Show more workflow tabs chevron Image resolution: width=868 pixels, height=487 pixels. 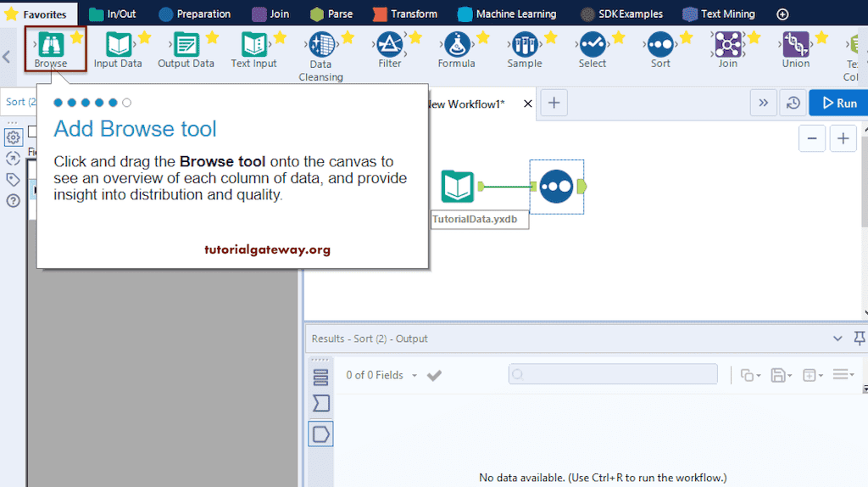click(x=764, y=103)
